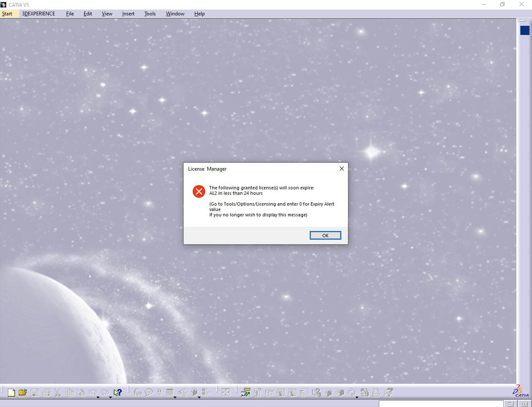Click the Save diskette icon
This screenshot has height=407, width=532.
pyautogui.click(x=35, y=392)
